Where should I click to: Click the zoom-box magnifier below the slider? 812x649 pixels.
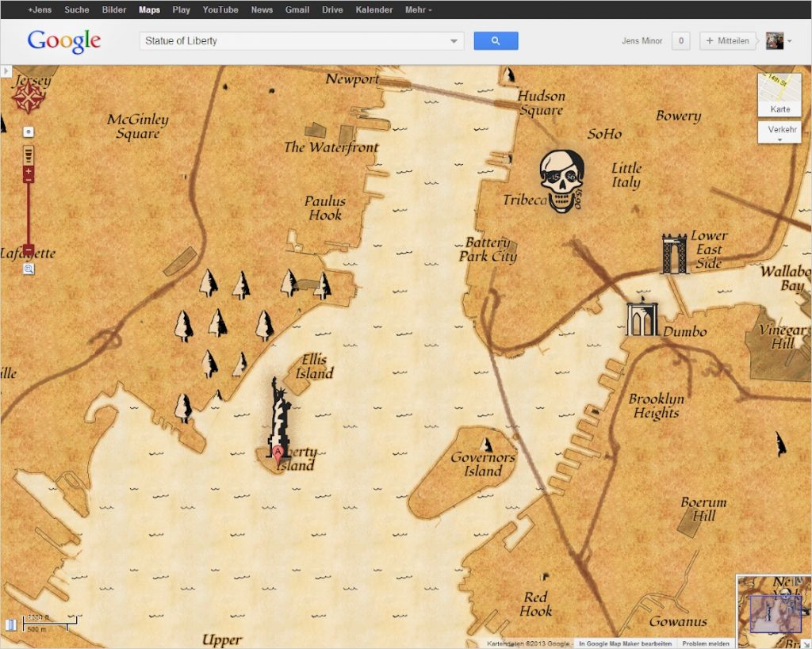point(29,269)
